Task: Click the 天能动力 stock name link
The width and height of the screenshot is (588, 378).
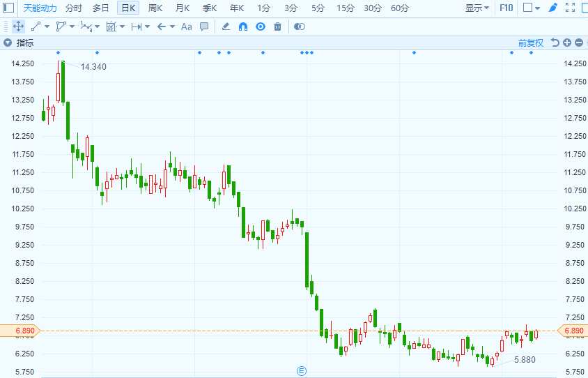Action: pos(40,8)
